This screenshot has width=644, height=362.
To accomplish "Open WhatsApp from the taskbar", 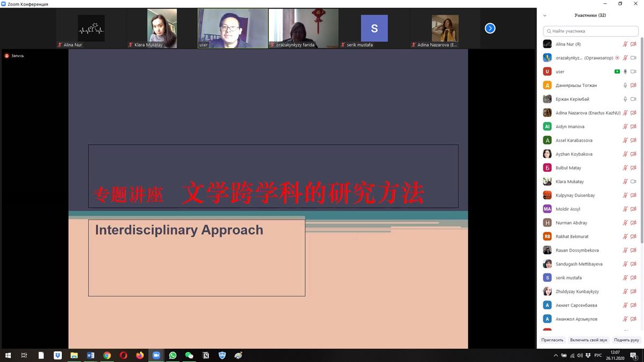I will (x=172, y=355).
